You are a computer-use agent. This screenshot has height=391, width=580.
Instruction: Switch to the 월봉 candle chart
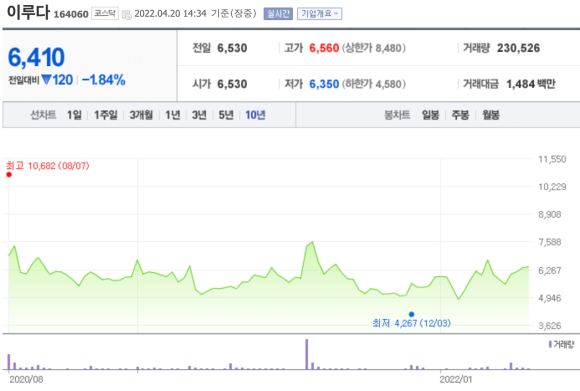491,115
